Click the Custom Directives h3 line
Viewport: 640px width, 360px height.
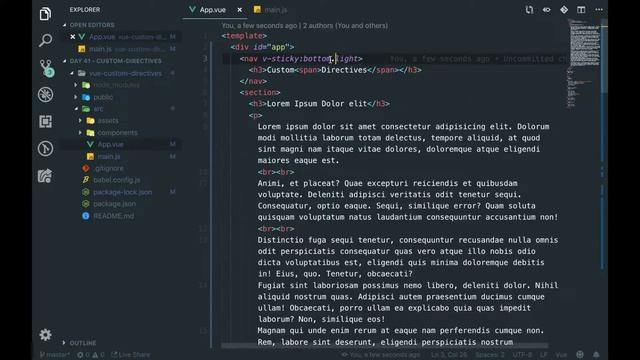(x=335, y=70)
